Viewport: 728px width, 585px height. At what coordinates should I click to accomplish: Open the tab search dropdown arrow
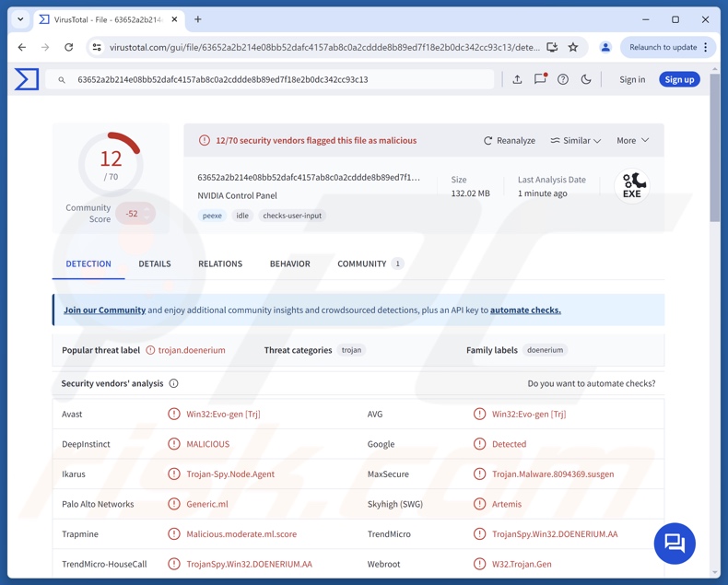20,19
